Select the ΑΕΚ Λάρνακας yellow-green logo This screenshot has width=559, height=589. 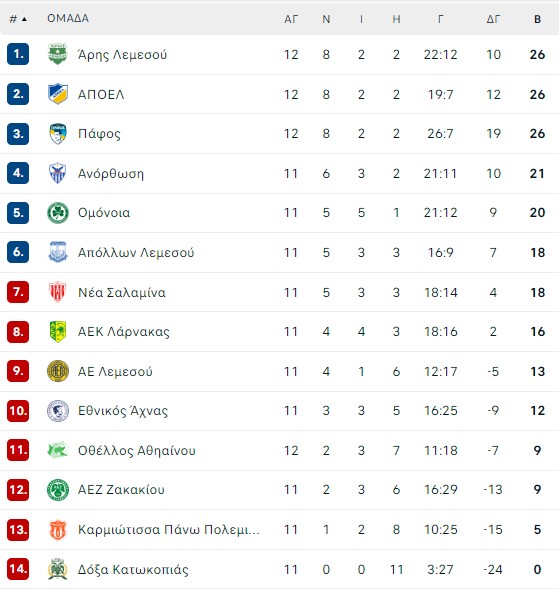coord(57,332)
